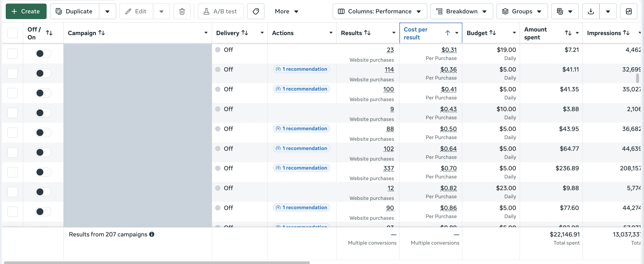Click the Create button
The height and width of the screenshot is (264, 644).
[x=26, y=11]
